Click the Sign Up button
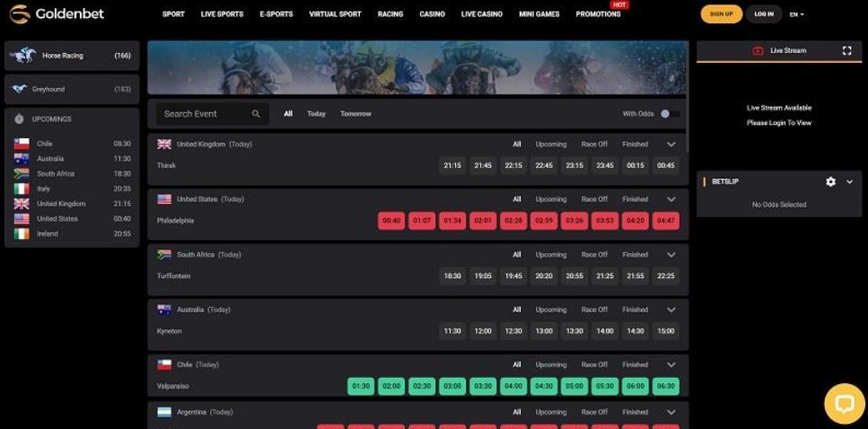The height and width of the screenshot is (429, 868). click(x=721, y=14)
